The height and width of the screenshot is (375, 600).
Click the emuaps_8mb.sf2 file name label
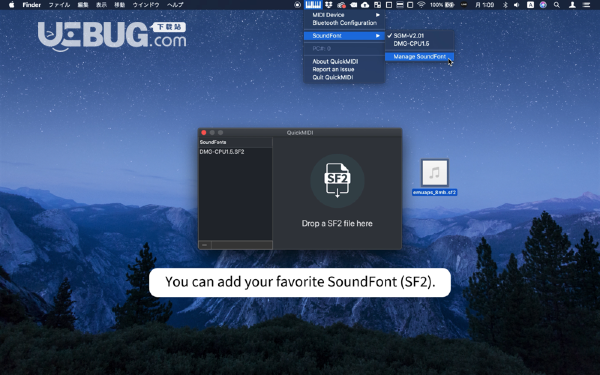(x=434, y=192)
